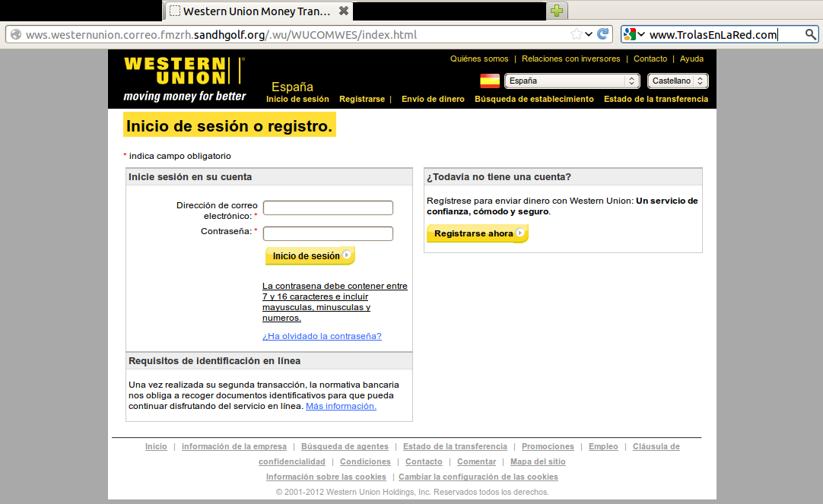Click the site identity globe icon in the URL bar
The image size is (823, 504).
coord(16,35)
